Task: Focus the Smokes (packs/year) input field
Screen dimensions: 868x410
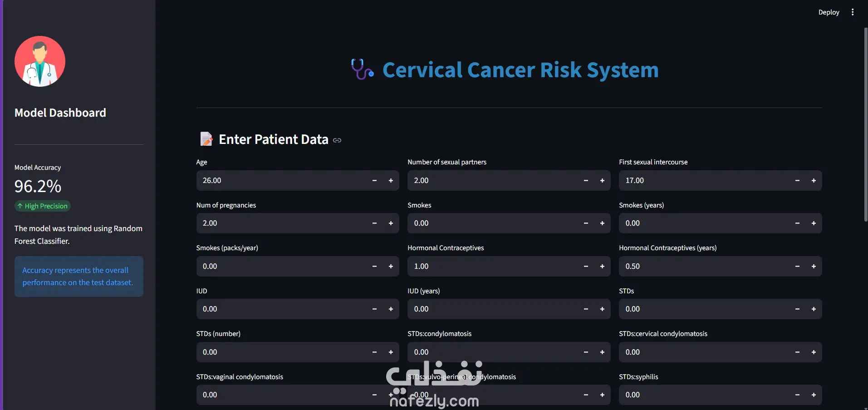Action: coord(281,267)
